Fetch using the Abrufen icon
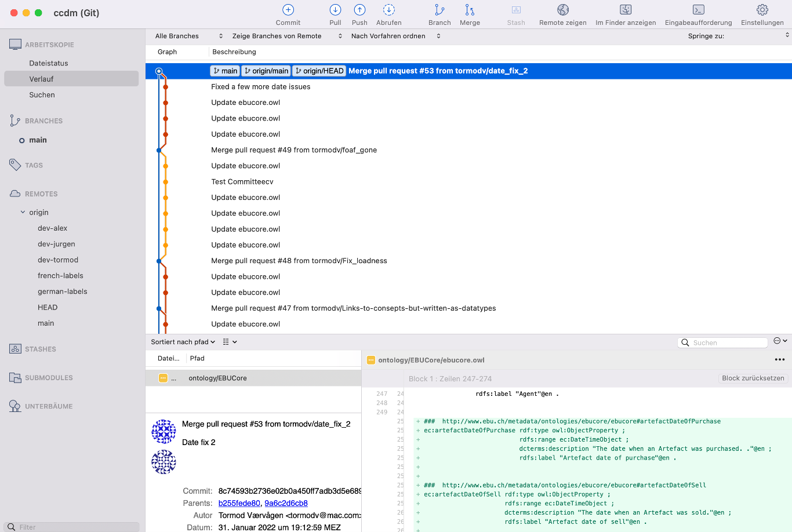792x532 pixels. click(x=388, y=10)
